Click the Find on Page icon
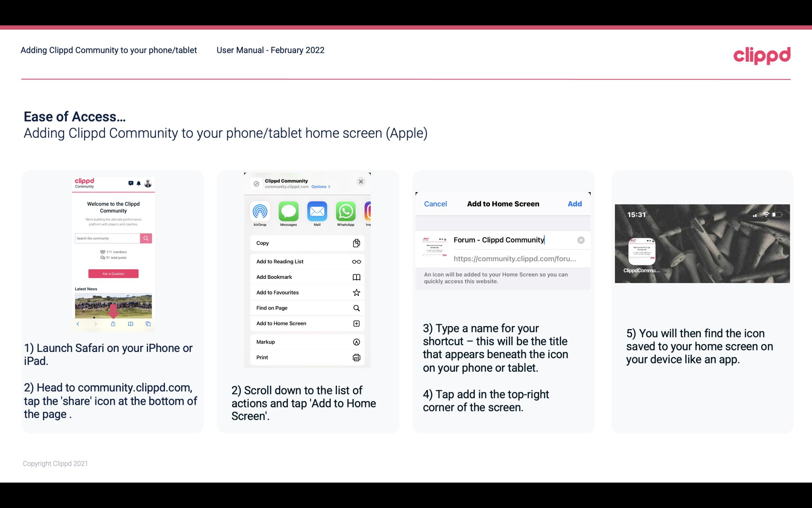The width and height of the screenshot is (812, 508). click(356, 308)
